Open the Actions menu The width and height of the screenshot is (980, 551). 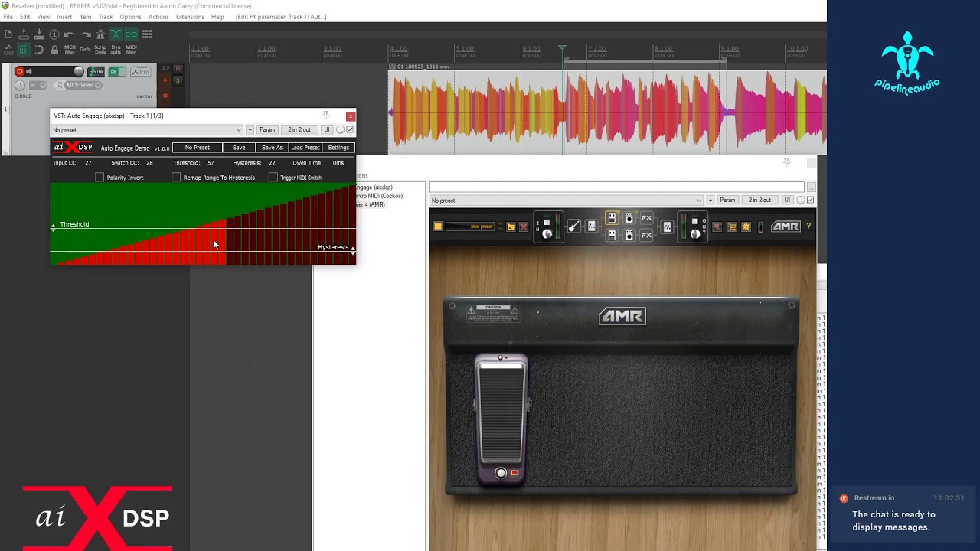click(x=158, y=17)
